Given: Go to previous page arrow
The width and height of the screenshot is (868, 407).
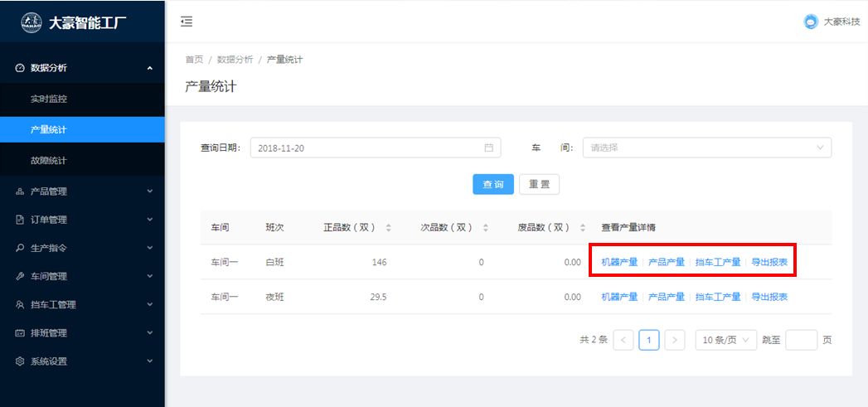Looking at the screenshot, I should pyautogui.click(x=623, y=340).
